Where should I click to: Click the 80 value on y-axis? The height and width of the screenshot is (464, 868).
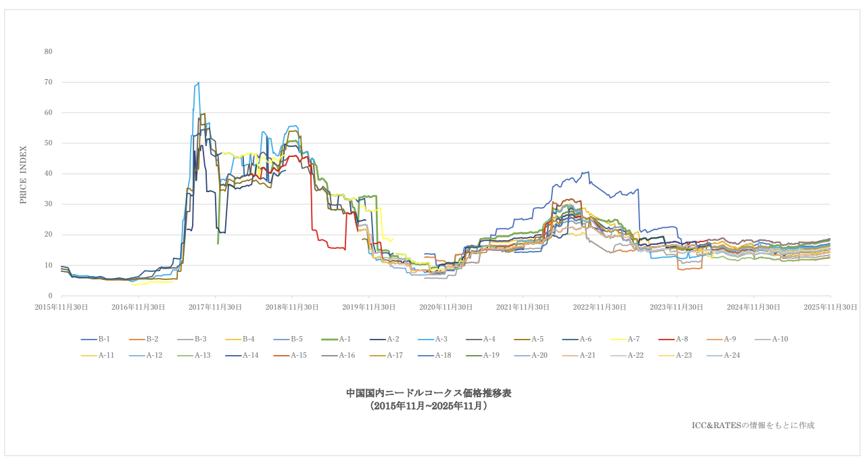[x=48, y=51]
